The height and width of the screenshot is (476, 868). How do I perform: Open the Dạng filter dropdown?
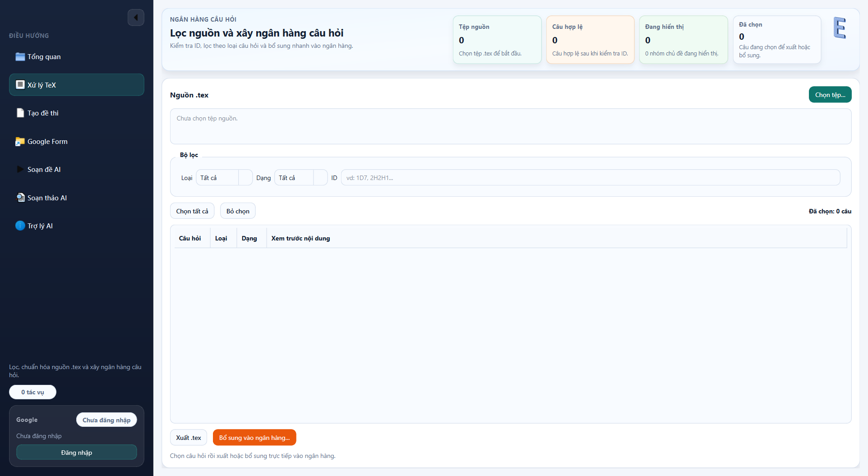tap(300, 178)
